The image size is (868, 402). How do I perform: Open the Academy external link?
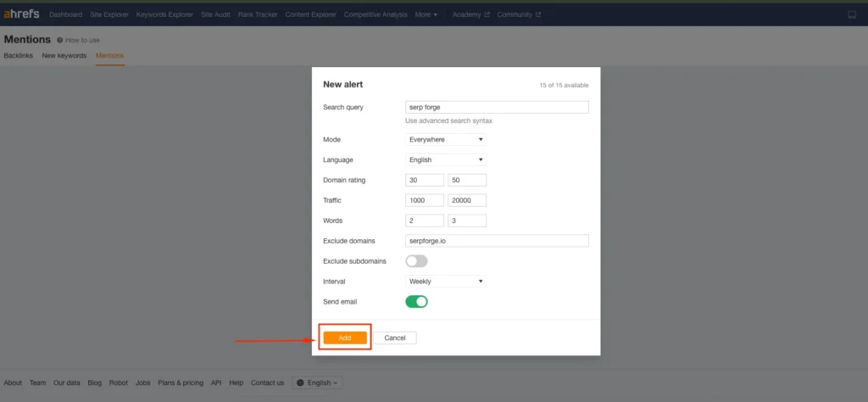(x=471, y=14)
